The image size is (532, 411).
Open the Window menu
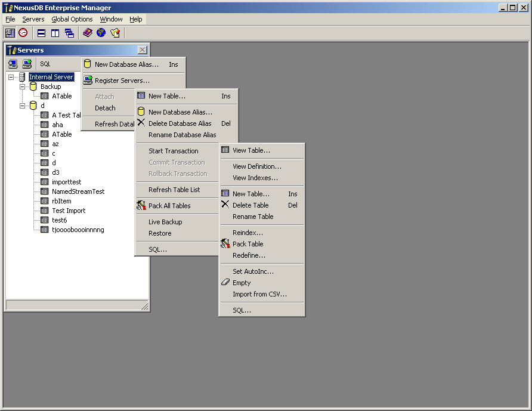pyautogui.click(x=111, y=19)
